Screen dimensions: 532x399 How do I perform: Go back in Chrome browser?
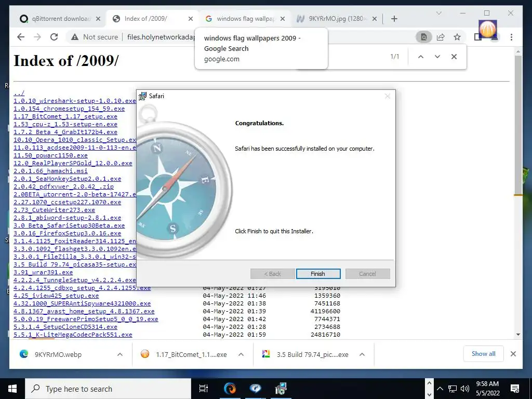click(21, 37)
